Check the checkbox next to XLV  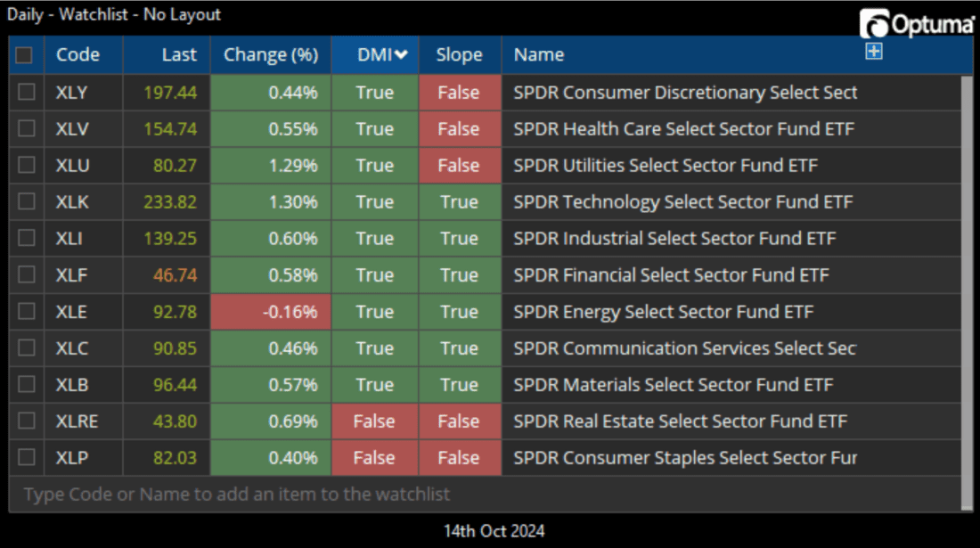[24, 128]
